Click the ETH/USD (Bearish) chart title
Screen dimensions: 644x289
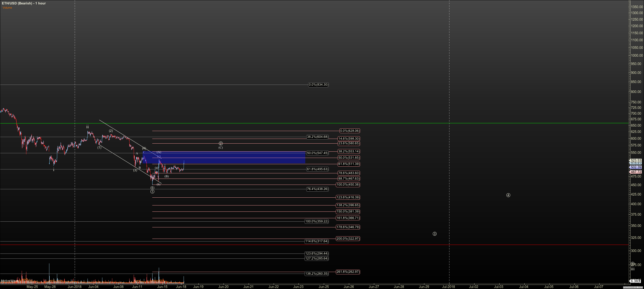(x=24, y=3)
